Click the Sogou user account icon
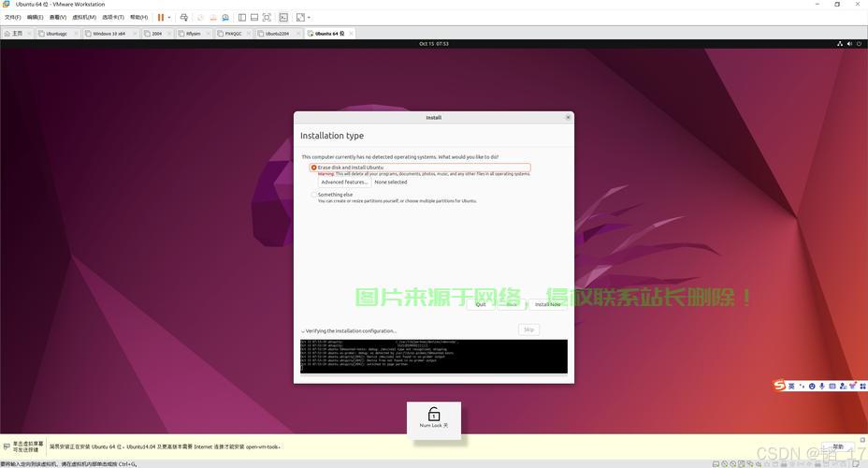 pyautogui.click(x=843, y=386)
